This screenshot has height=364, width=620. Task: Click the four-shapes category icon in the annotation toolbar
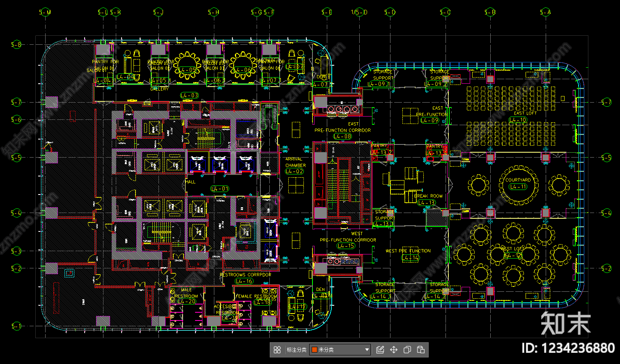pos(277,350)
